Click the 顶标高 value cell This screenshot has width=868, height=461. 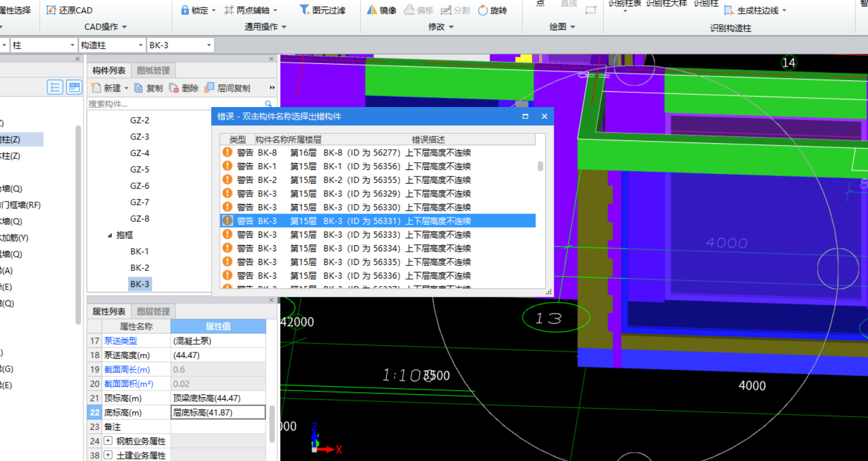(218, 398)
